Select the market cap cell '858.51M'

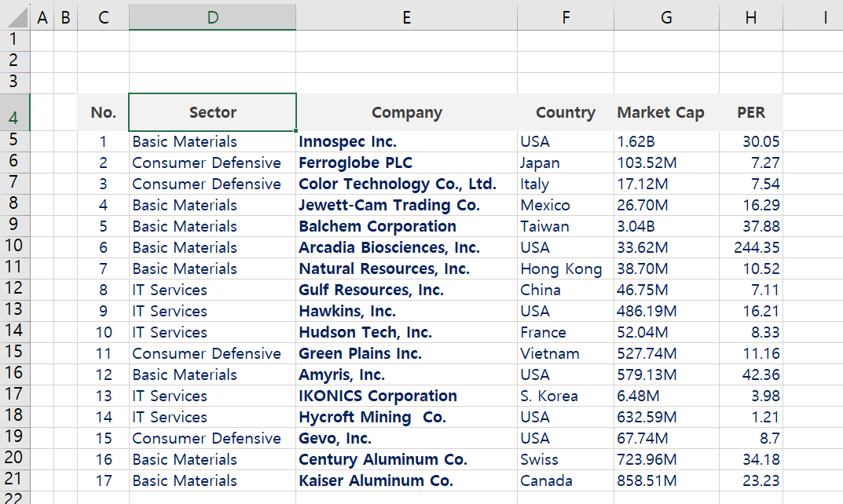666,481
